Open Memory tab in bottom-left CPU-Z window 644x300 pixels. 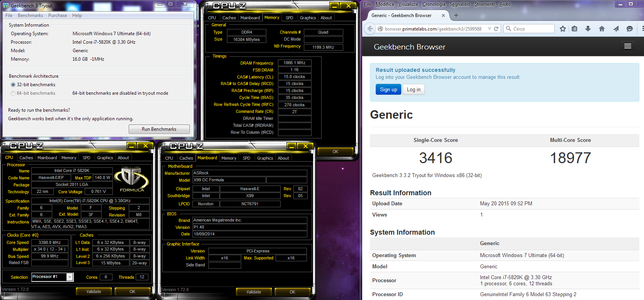click(x=69, y=158)
